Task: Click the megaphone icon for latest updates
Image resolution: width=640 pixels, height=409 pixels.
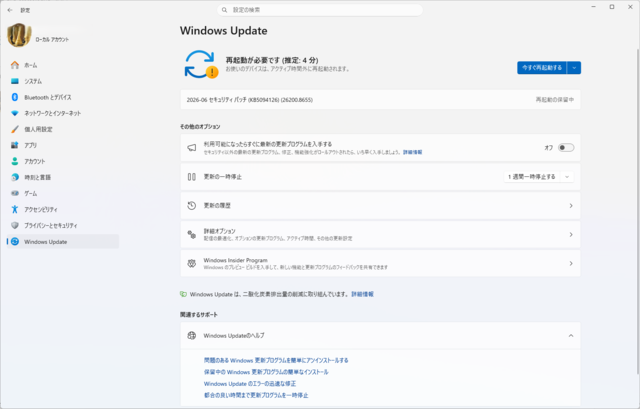Action: tap(191, 148)
